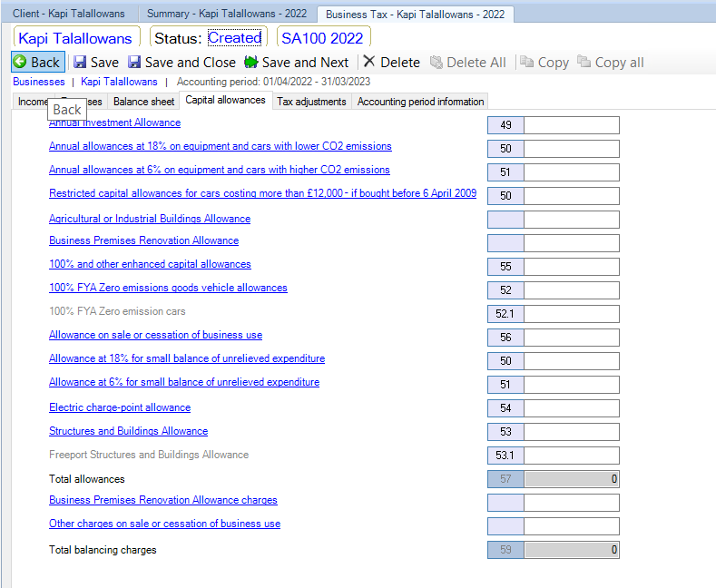Click the Total balancing charges label
Viewport: 716px width, 588px height.
click(103, 550)
